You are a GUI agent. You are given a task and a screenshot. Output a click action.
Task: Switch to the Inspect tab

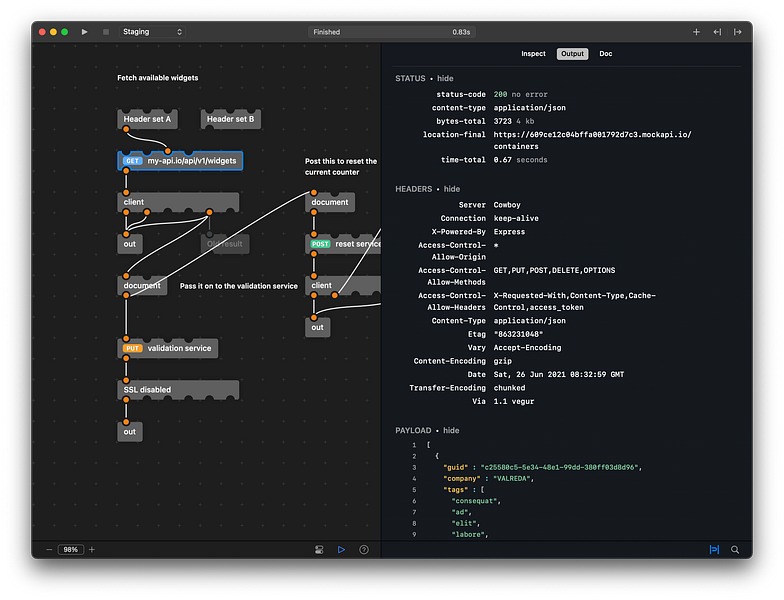534,54
